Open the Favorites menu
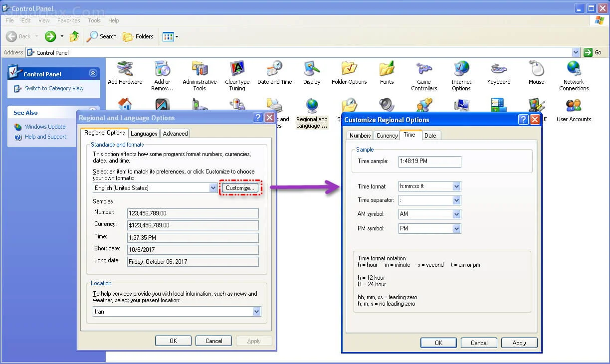Screen dimensions: 610x364 pyautogui.click(x=68, y=20)
